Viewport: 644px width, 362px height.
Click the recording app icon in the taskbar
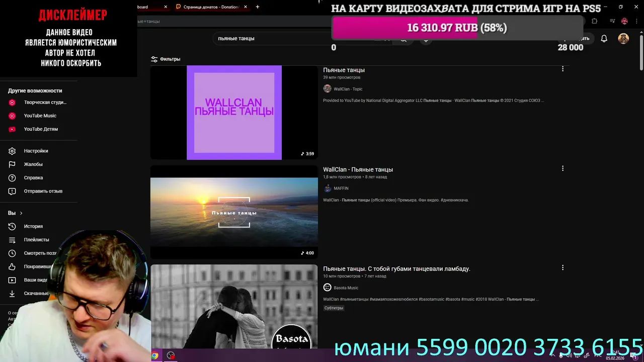point(171,355)
